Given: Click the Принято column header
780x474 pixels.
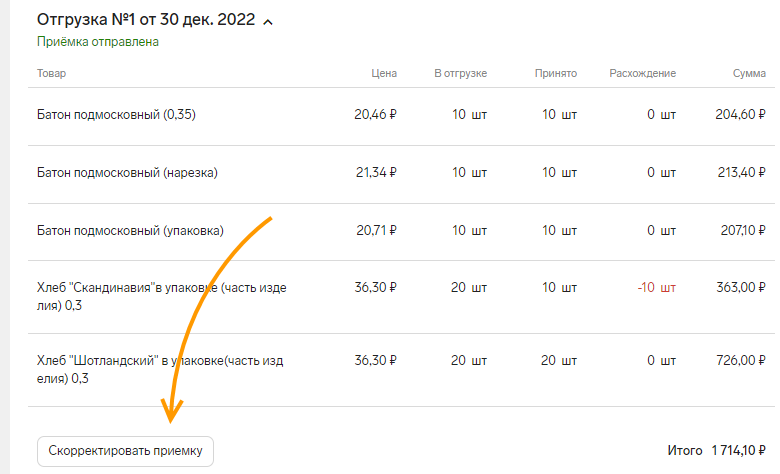Looking at the screenshot, I should (556, 73).
